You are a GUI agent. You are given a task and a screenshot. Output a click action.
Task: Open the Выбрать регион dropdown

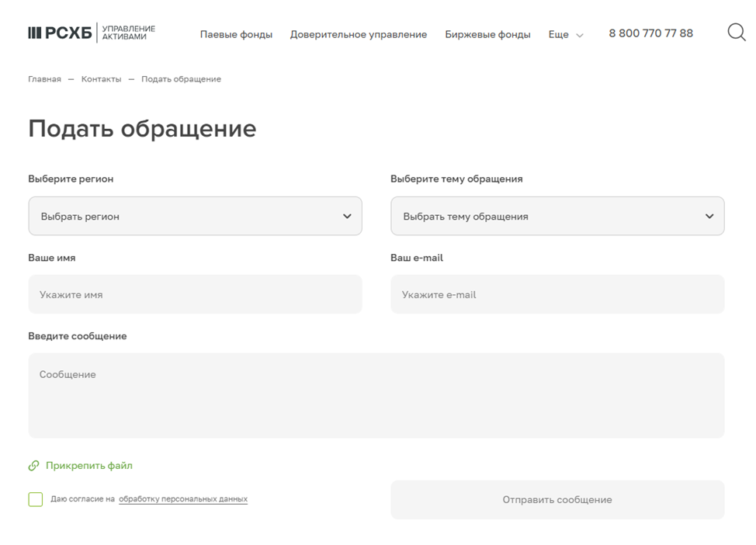point(195,217)
